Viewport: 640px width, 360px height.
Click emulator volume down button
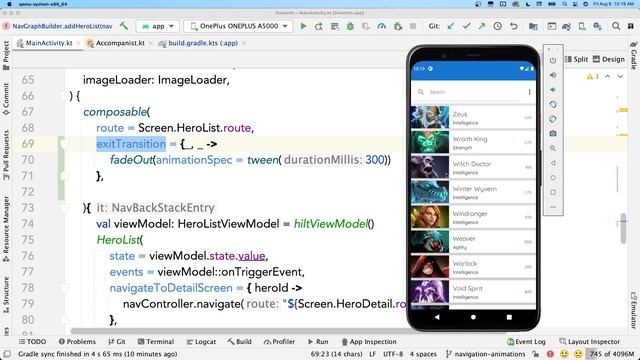point(553,90)
